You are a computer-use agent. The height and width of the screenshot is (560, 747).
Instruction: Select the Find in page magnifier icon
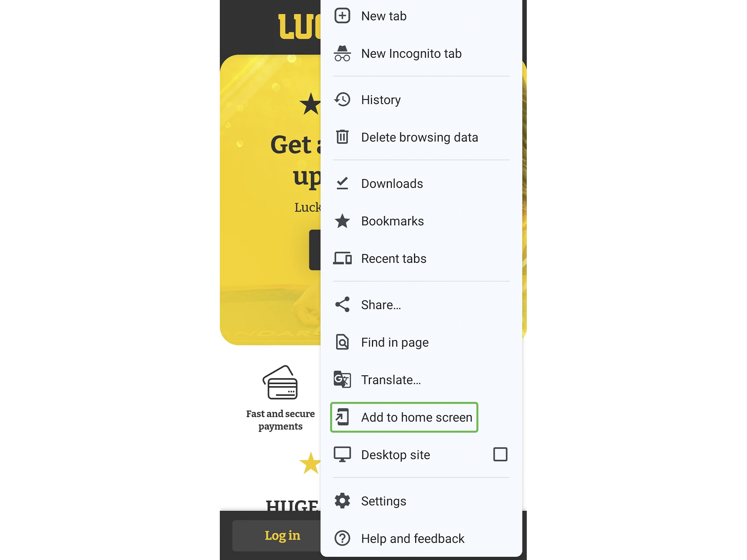(342, 342)
